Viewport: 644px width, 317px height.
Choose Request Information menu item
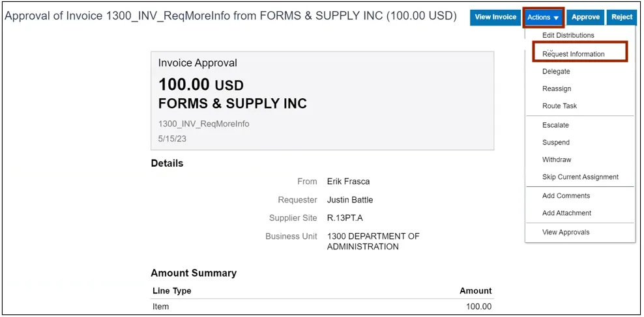(574, 54)
